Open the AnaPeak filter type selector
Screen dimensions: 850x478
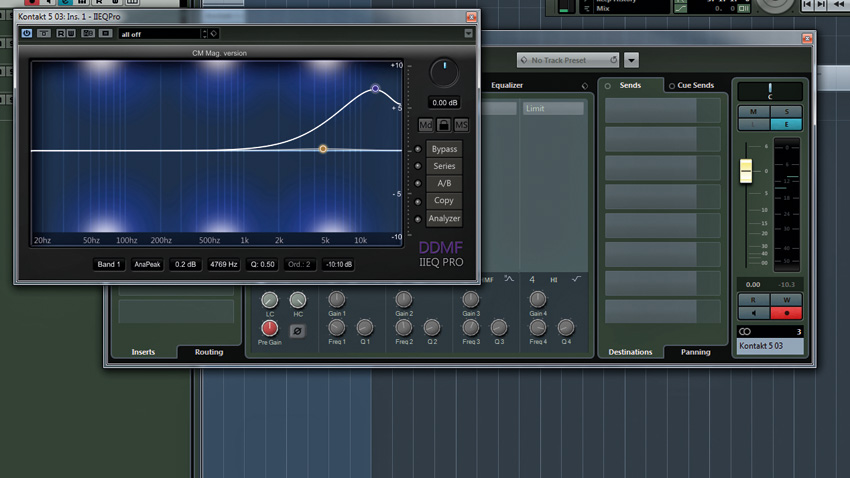click(x=147, y=264)
